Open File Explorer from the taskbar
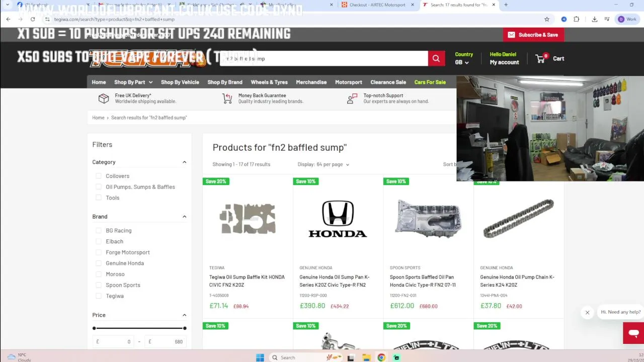The height and width of the screenshot is (362, 644). pyautogui.click(x=366, y=357)
